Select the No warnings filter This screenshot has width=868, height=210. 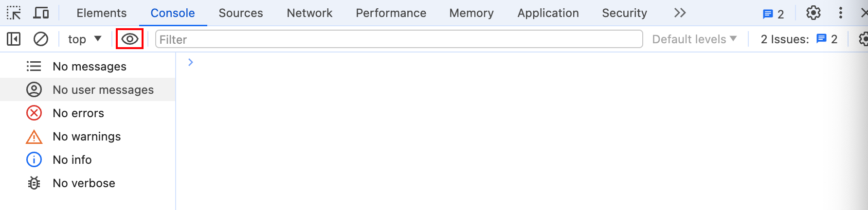tap(88, 136)
